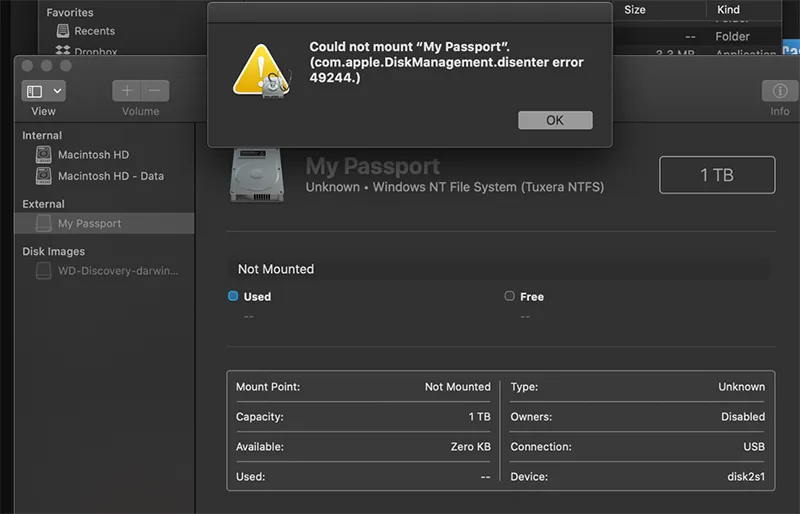Click the Owners value Disabled

[743, 417]
